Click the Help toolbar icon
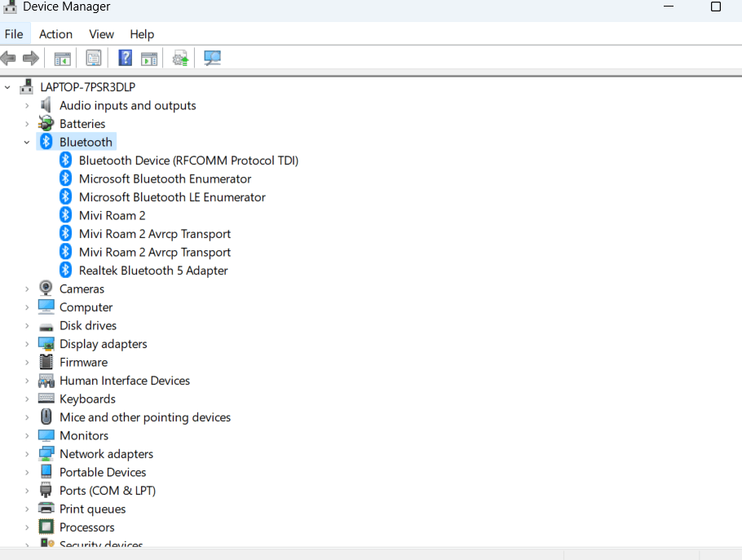 (124, 57)
